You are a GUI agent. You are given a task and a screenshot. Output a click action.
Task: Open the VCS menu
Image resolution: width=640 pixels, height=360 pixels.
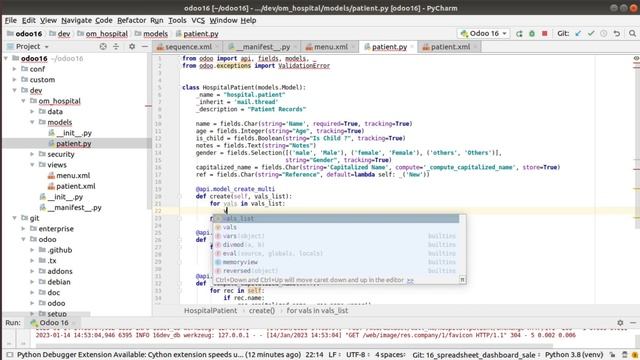(x=198, y=20)
